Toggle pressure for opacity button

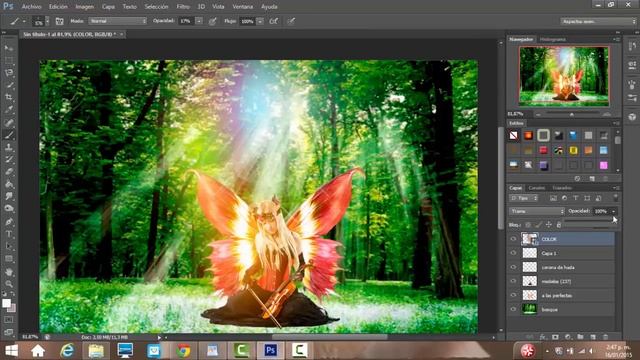point(212,21)
